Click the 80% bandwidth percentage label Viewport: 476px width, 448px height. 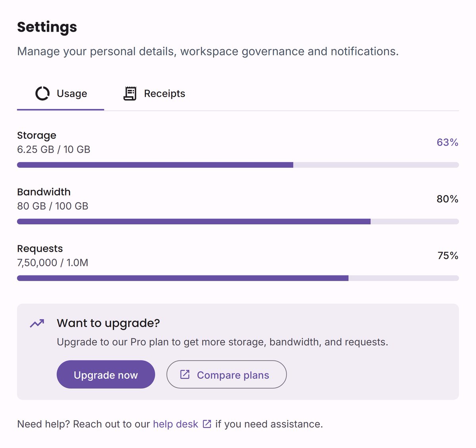coord(447,199)
